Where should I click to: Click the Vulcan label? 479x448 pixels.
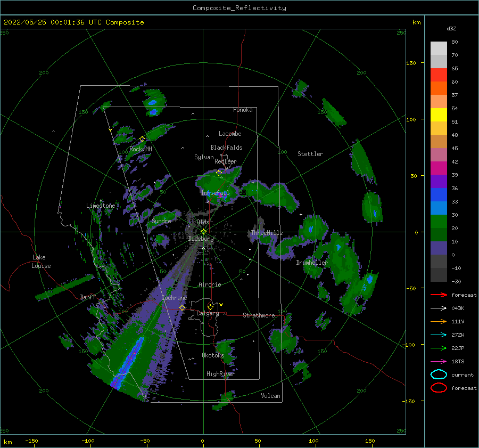pos(270,396)
